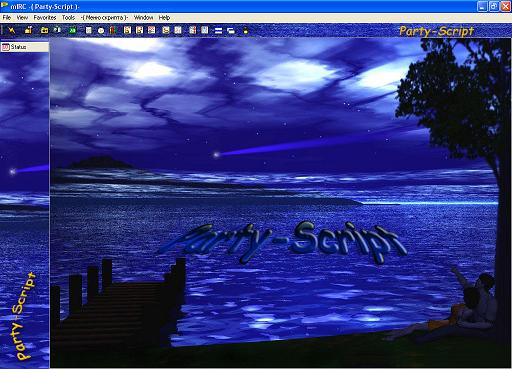Click the Cascade Windows toolbar icon
Image resolution: width=512 pixels, height=369 pixels.
click(x=231, y=31)
